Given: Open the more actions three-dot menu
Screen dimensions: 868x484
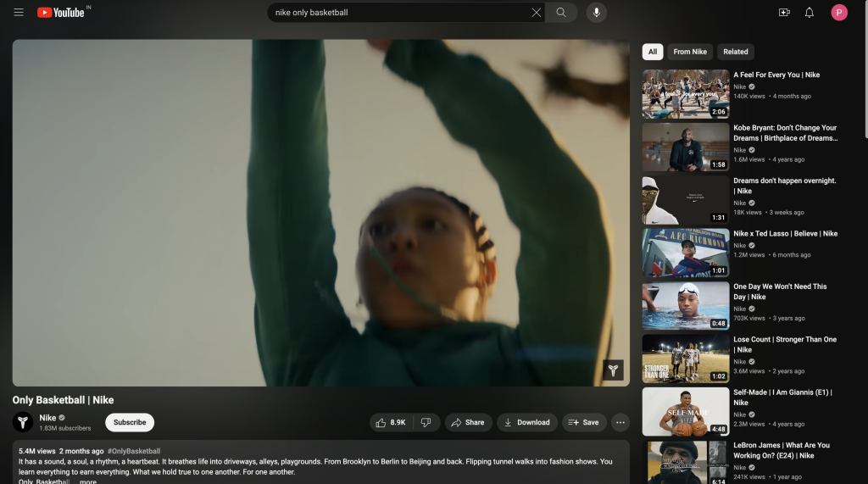Looking at the screenshot, I should (x=620, y=422).
